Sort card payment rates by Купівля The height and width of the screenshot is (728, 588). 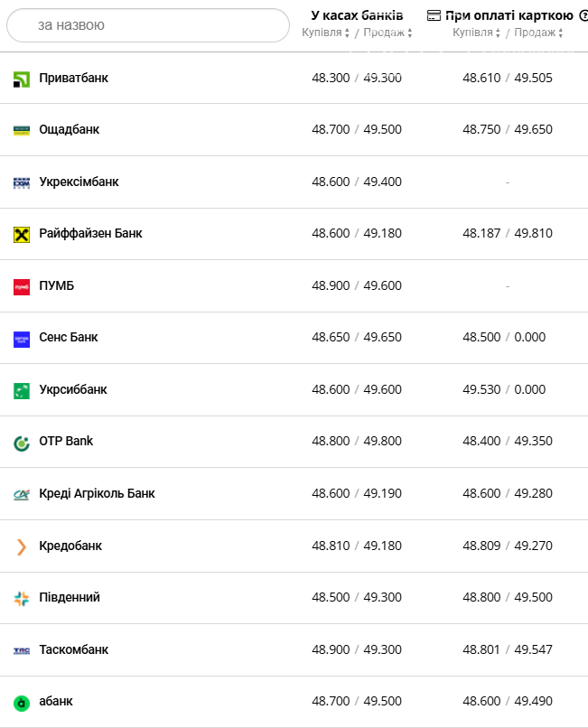pos(477,33)
